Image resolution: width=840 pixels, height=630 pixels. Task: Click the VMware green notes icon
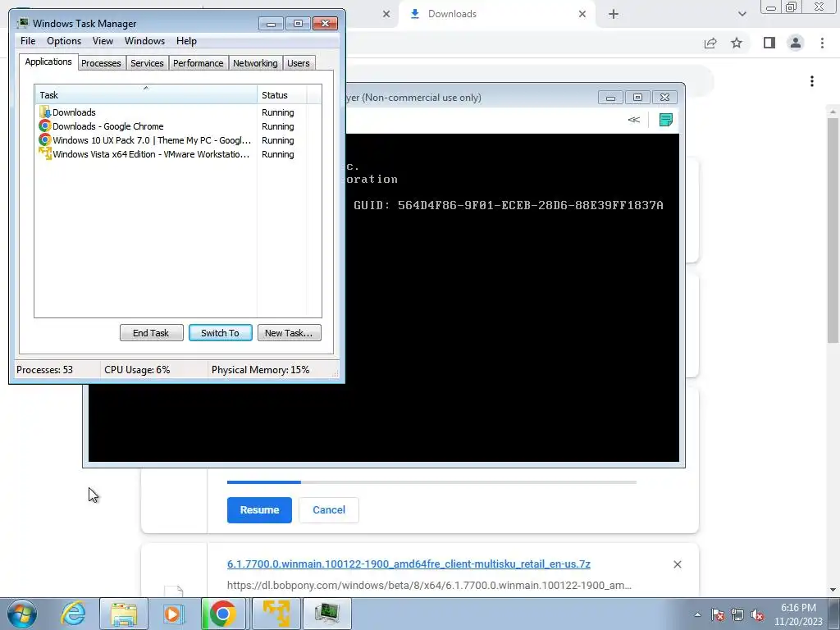(666, 120)
